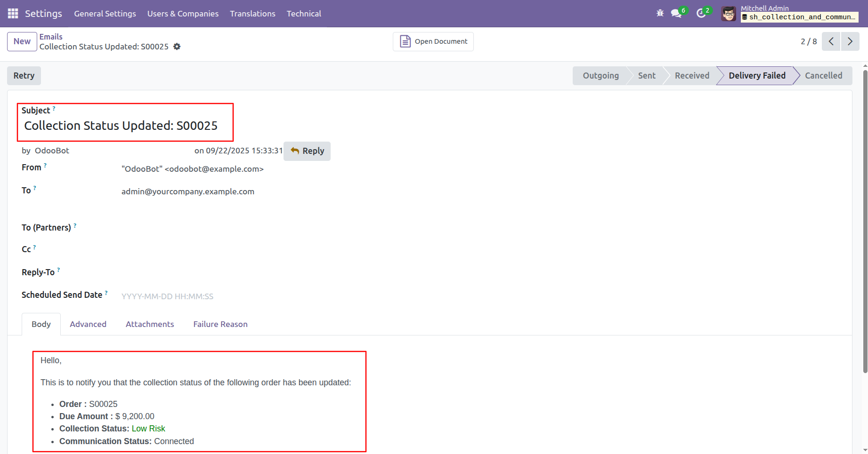Click the Reply button
868x454 pixels.
click(307, 151)
